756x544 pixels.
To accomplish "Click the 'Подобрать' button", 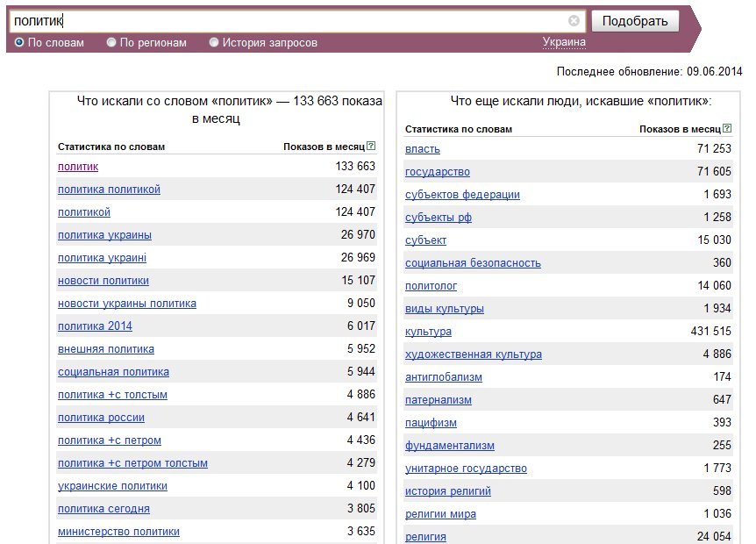I will click(635, 21).
